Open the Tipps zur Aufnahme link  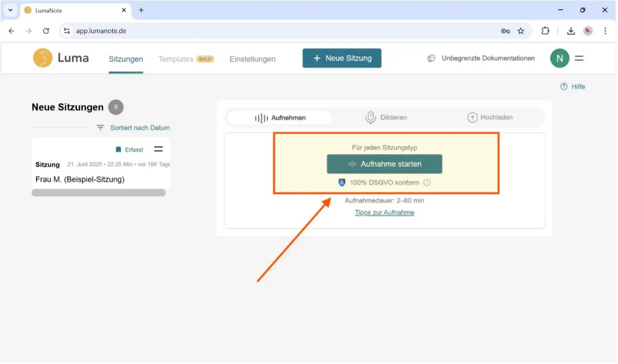click(384, 212)
